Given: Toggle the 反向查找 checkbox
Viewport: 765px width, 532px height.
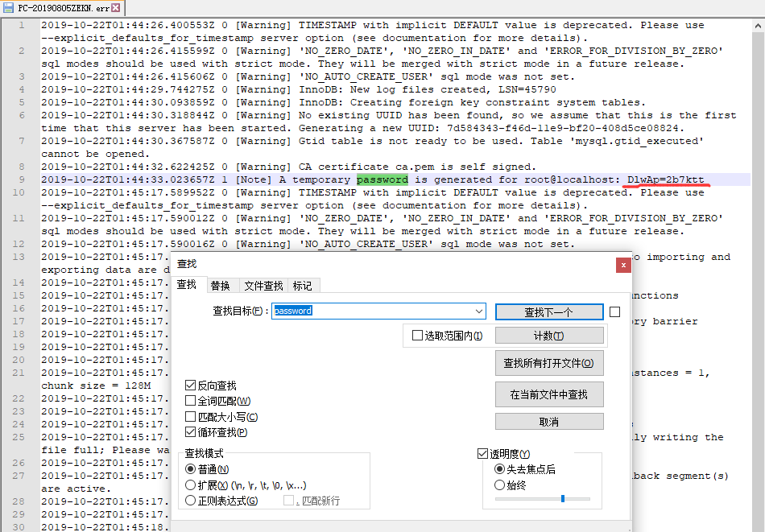Looking at the screenshot, I should pos(191,386).
